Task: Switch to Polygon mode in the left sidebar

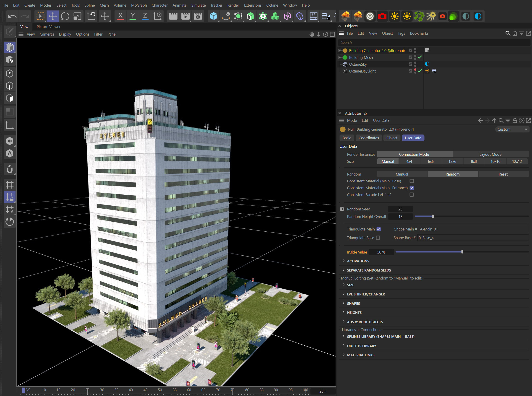Action: click(10, 98)
